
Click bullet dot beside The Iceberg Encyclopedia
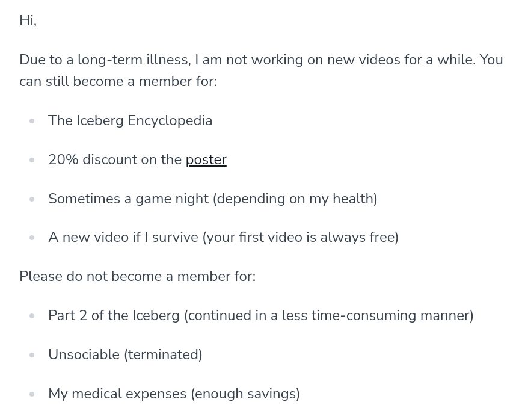(x=32, y=121)
